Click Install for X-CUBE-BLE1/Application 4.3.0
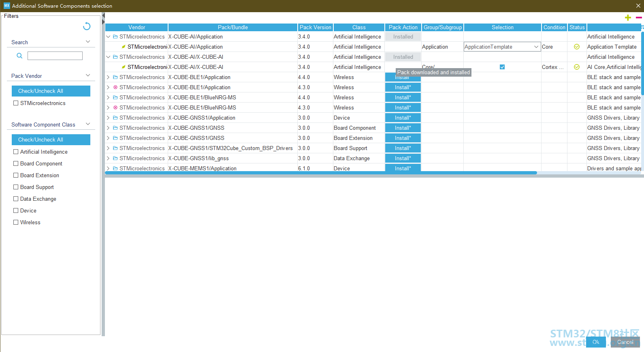This screenshot has width=644, height=352. tap(403, 87)
